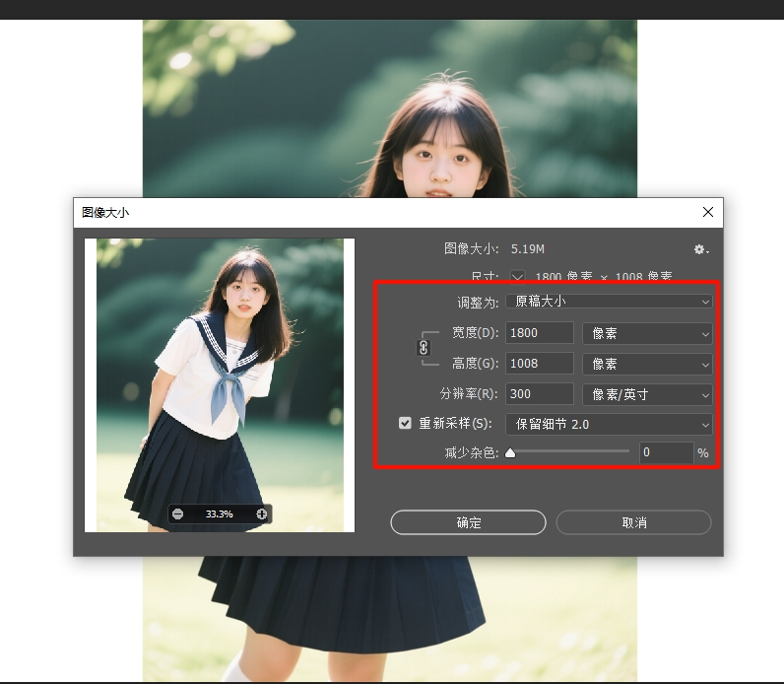Screen dimensions: 784x684
Task: Open the height unit 像素 dropdown
Action: pos(647,364)
